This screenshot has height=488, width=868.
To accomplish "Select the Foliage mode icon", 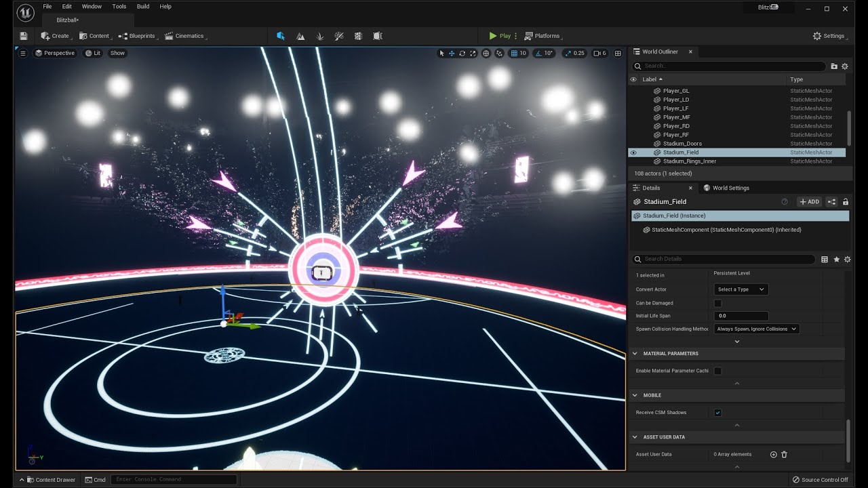I will pos(319,36).
